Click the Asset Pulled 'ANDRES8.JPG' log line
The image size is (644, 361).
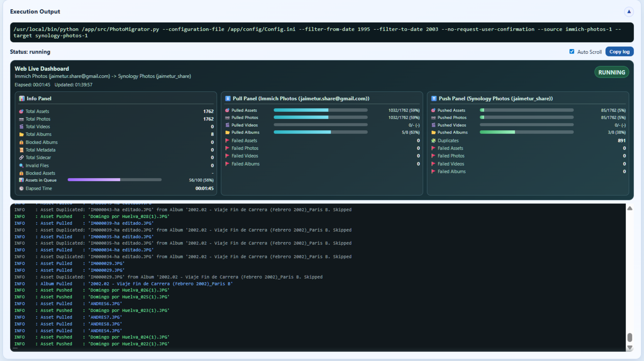click(68, 324)
